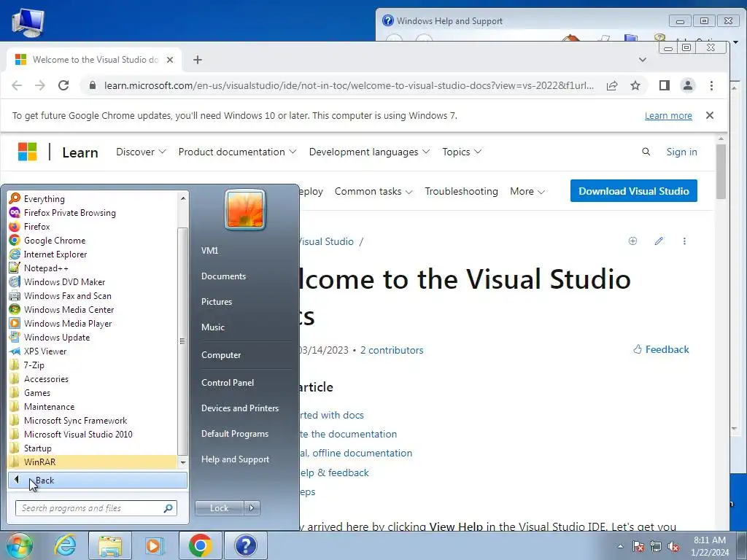The height and width of the screenshot is (560, 747).
Task: Click Download Visual Studio button
Action: pyautogui.click(x=634, y=191)
